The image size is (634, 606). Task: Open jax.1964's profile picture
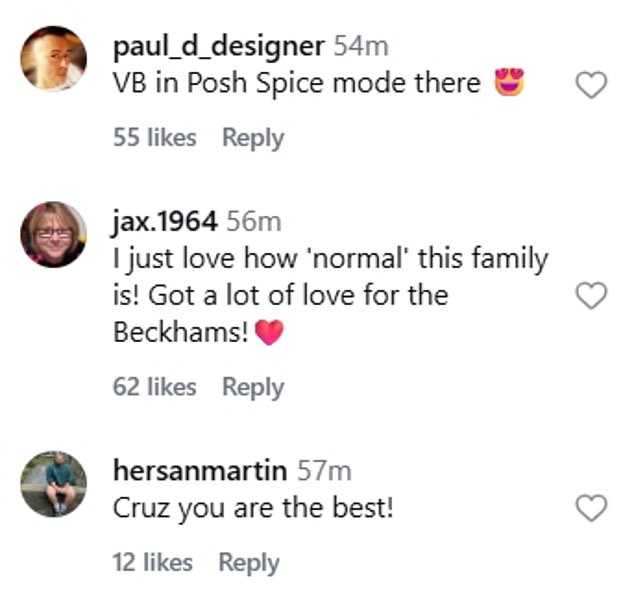point(53,234)
